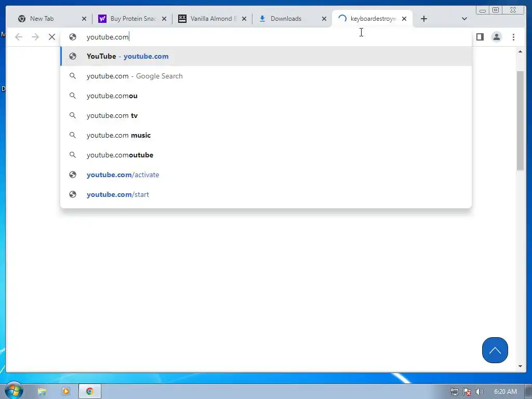The height and width of the screenshot is (399, 532).
Task: Go back to the previous page
Action: click(x=19, y=37)
